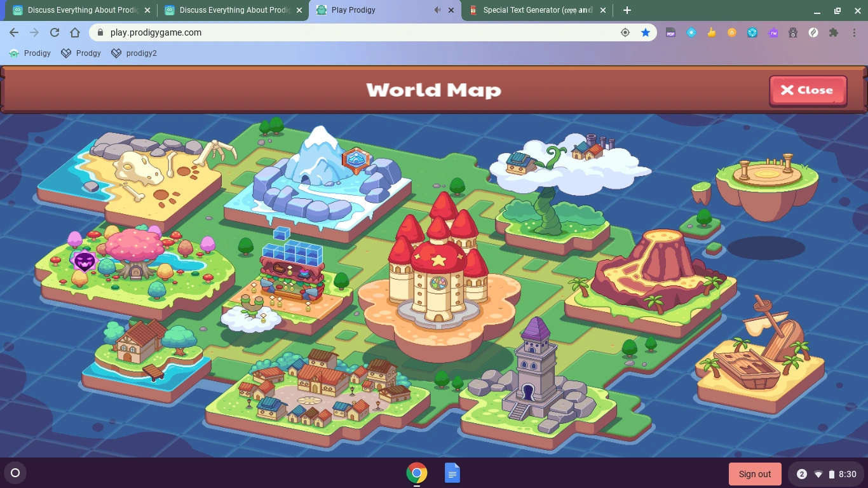
Task: Open the grey bear-shaped extension
Action: [x=793, y=32]
